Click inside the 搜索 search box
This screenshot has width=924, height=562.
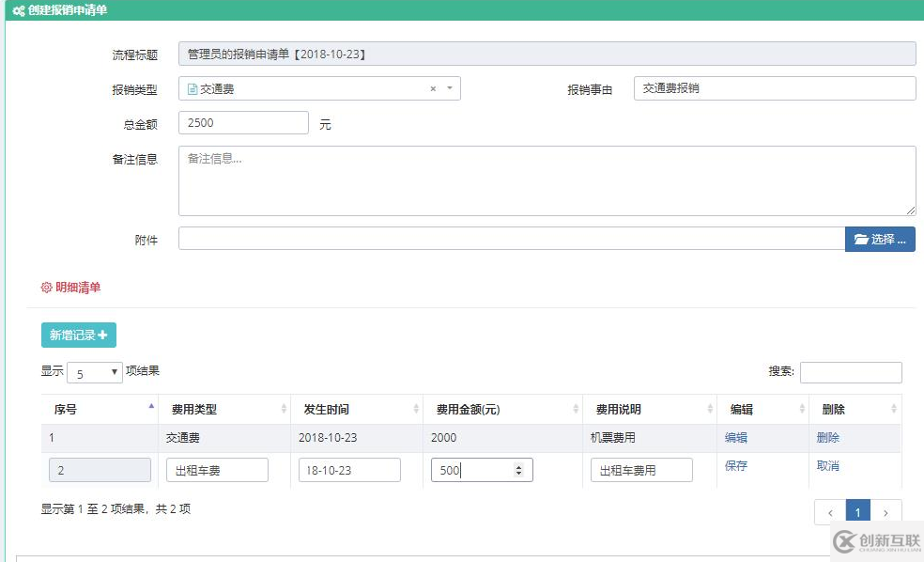pyautogui.click(x=852, y=372)
